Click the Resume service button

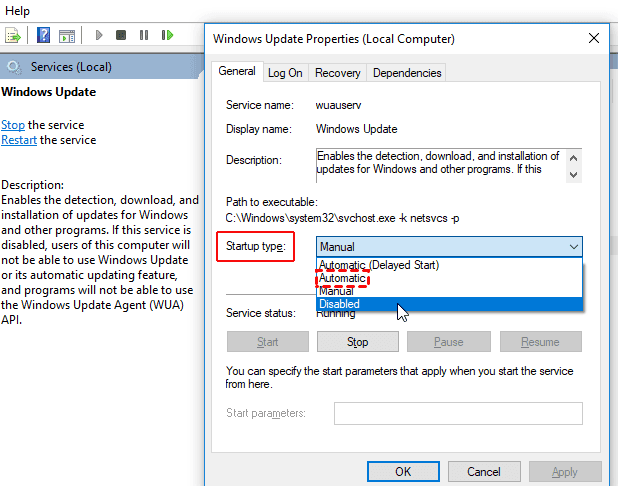[x=541, y=341]
